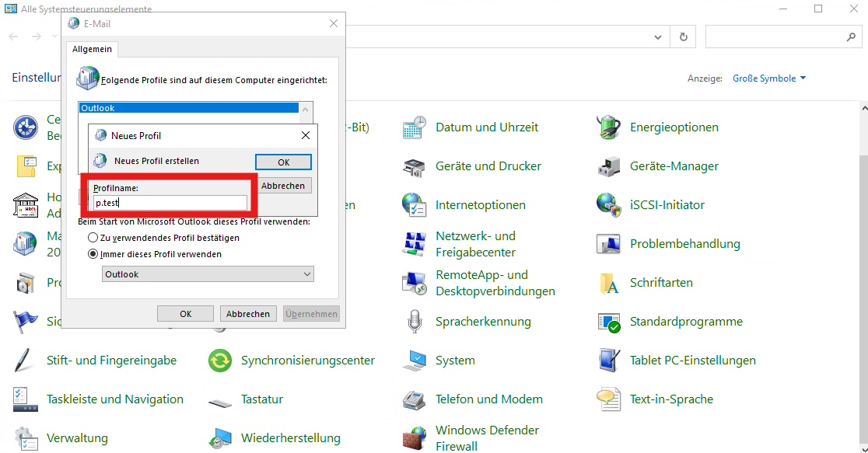Open Text-in-Sprache speech bubble icon

608,399
